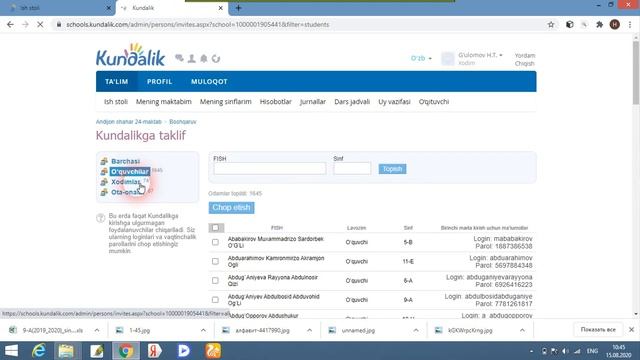The height and width of the screenshot is (360, 640).
Task: Switch the ENG keyboard language indicator
Action: [x=592, y=351]
